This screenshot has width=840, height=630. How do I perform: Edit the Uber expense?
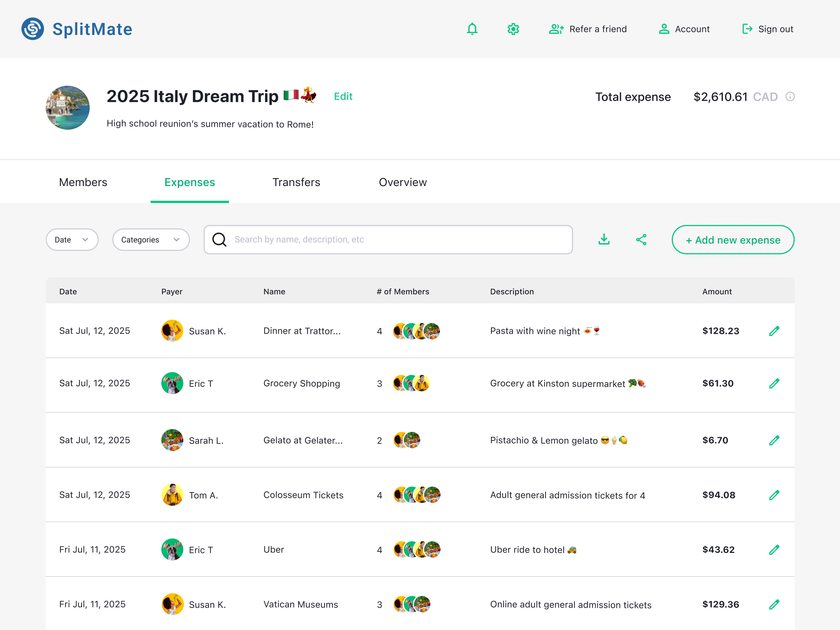[774, 550]
